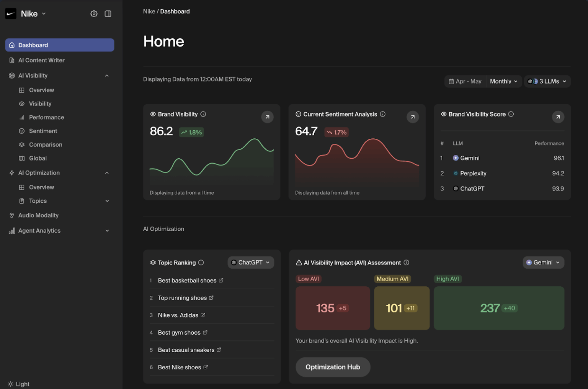Image resolution: width=588 pixels, height=389 pixels.
Task: Click the Performance bar chart icon
Action: (22, 117)
